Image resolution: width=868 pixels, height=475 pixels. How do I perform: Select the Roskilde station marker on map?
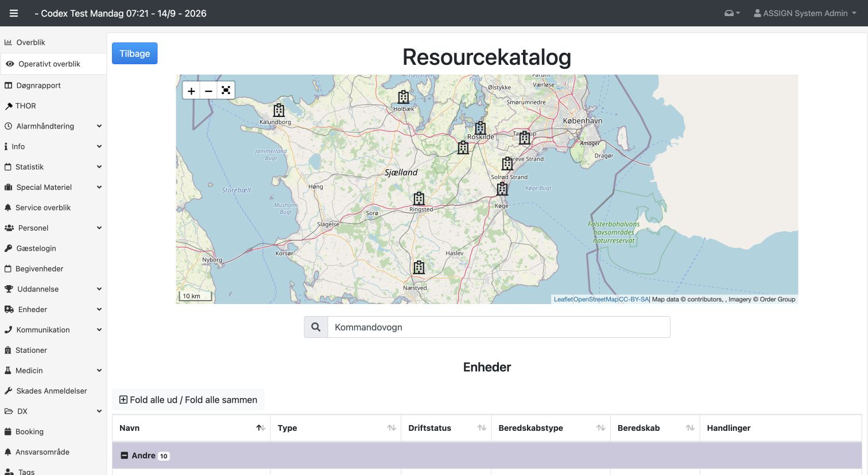[x=480, y=128]
